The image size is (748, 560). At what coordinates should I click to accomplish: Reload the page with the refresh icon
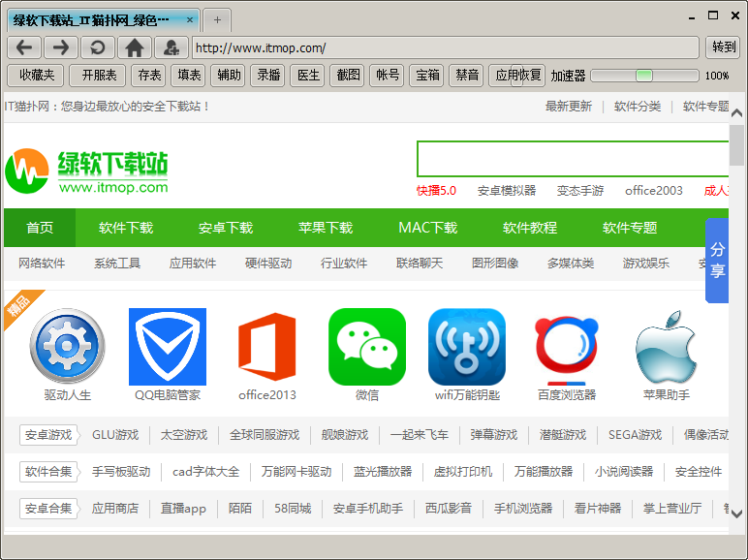pos(97,47)
